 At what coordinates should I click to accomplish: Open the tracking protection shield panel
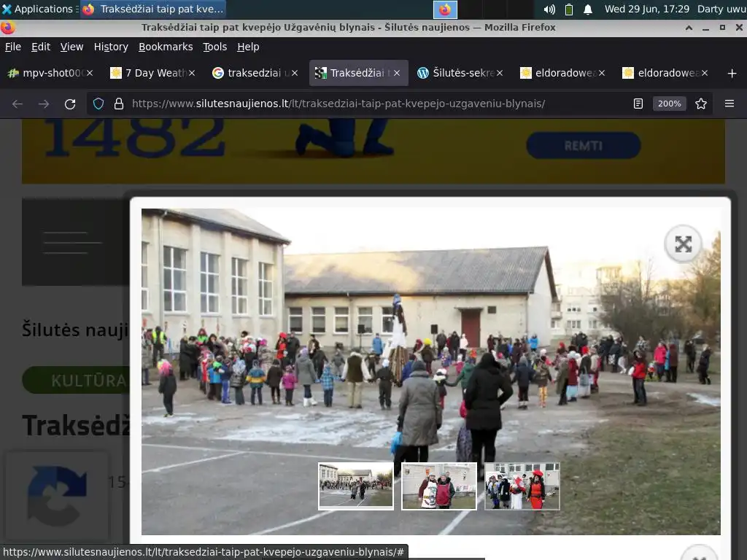98,104
